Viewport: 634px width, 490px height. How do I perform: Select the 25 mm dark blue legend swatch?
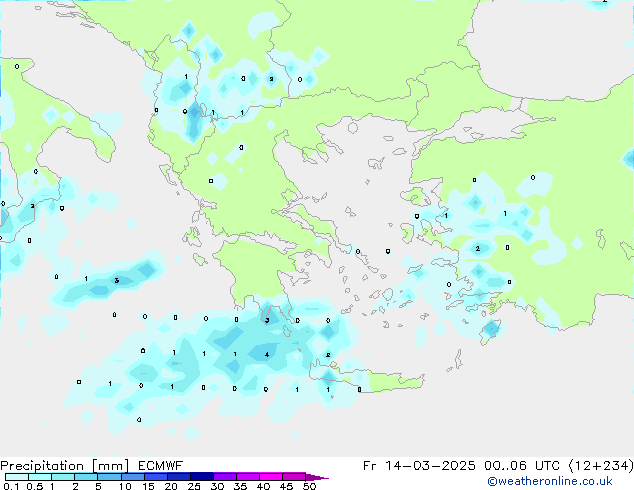[x=203, y=477]
